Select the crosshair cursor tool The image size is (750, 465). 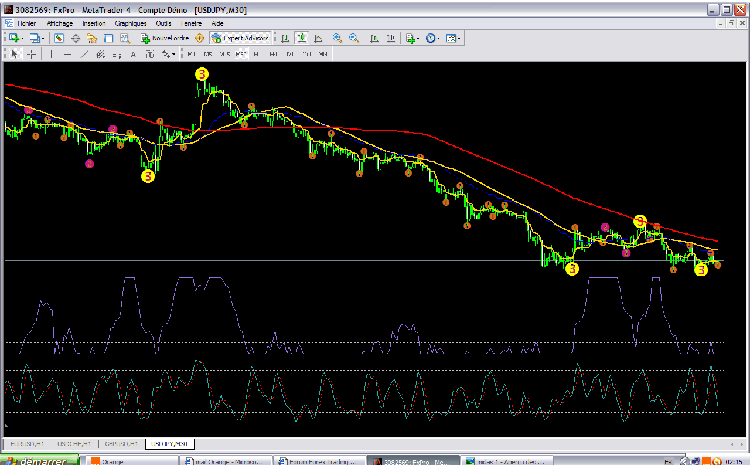[x=32, y=54]
